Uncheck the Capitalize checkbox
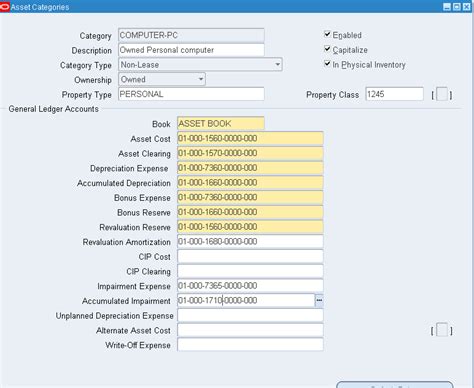 (x=327, y=49)
